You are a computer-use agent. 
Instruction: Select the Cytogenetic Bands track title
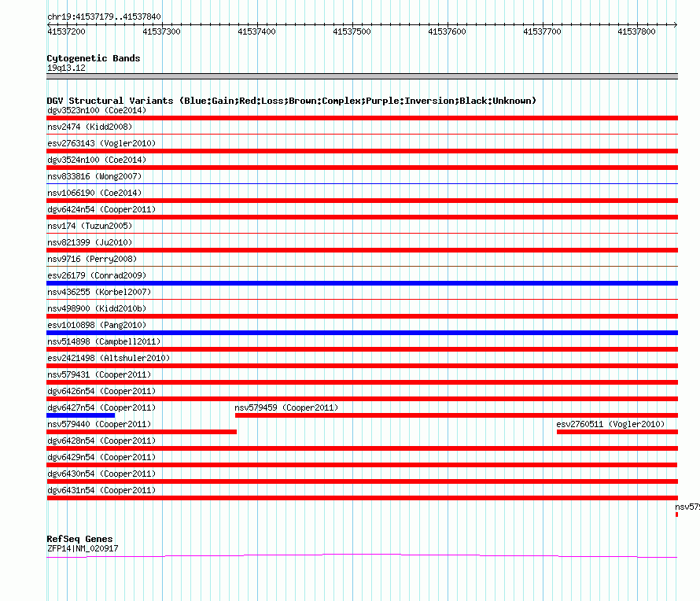point(94,58)
